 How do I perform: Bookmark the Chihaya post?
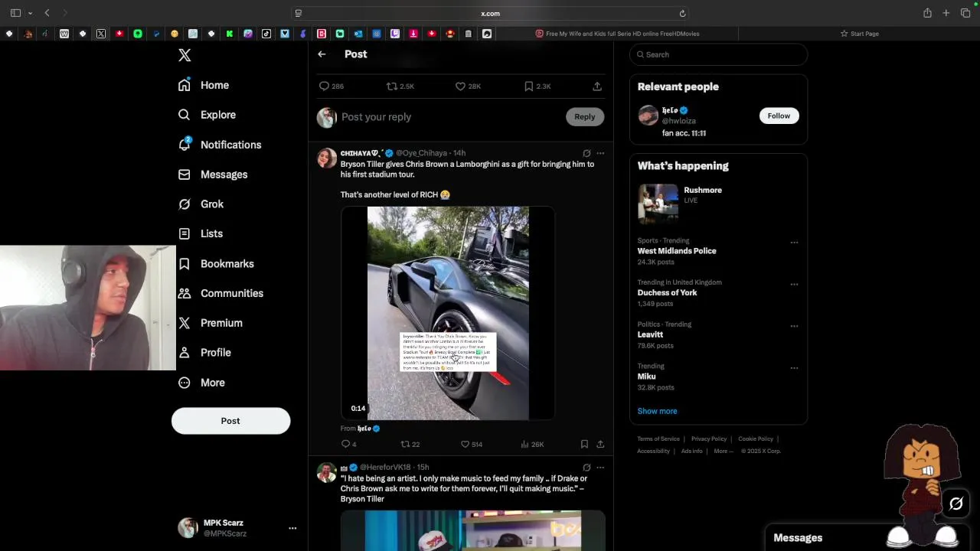tap(584, 444)
